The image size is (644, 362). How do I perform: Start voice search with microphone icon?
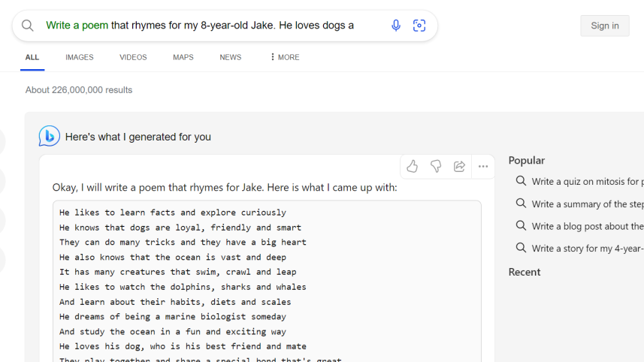(x=396, y=26)
